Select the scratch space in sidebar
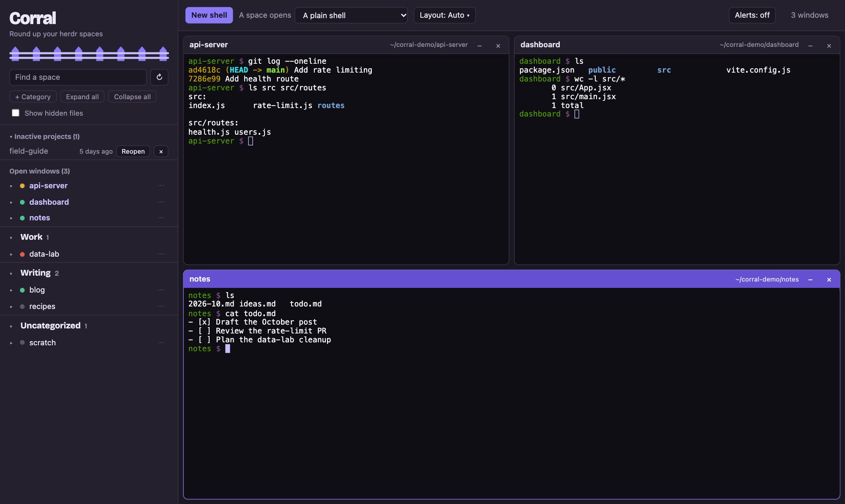This screenshot has width=845, height=504. point(43,343)
